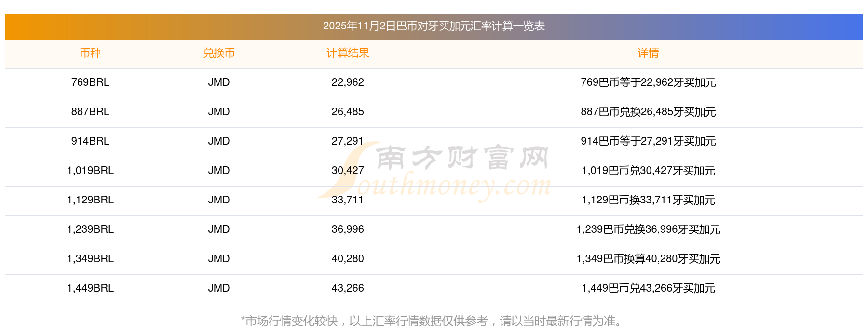868x336 pixels.
Task: Click the 1,019BRL currency cell
Action: coord(90,171)
